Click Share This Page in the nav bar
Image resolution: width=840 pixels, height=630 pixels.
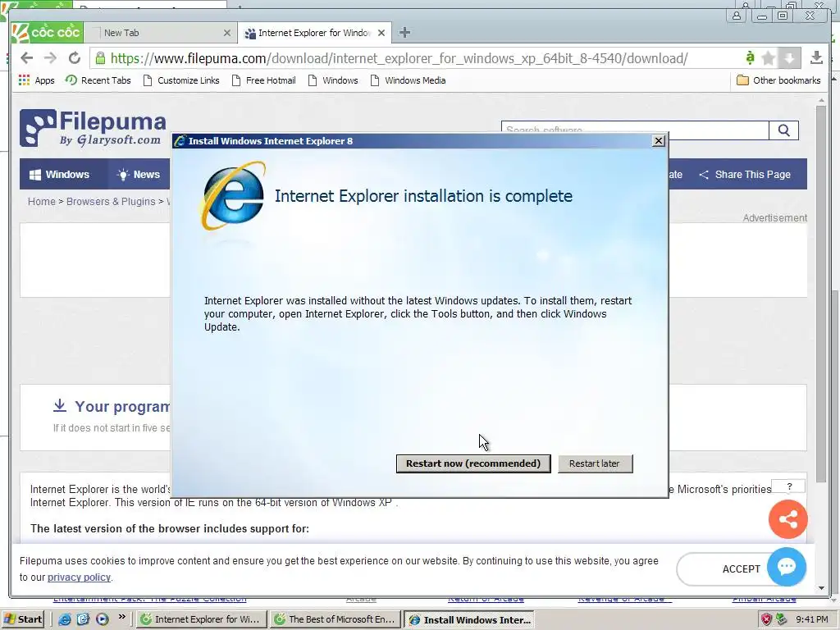pos(745,175)
